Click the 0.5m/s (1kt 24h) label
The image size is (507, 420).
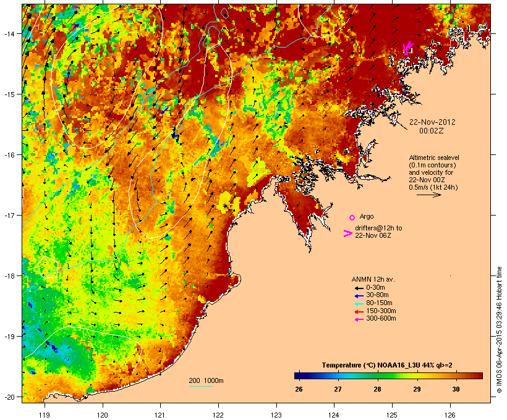click(x=433, y=187)
